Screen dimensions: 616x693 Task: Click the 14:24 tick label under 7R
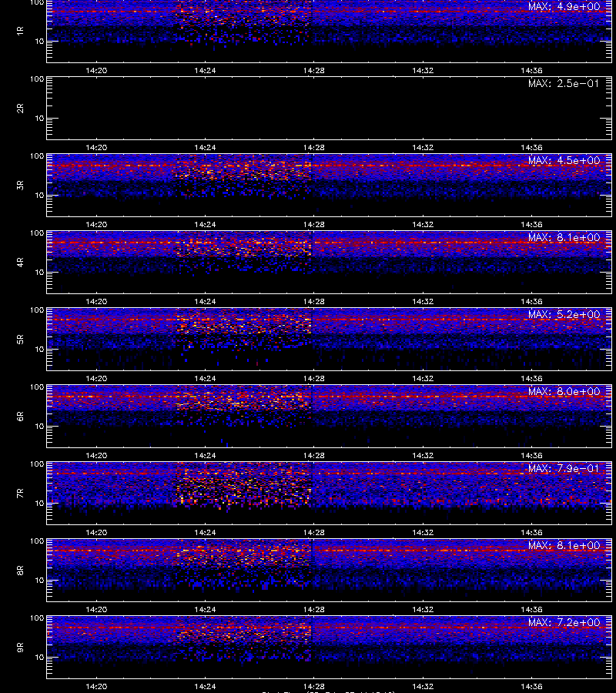point(205,533)
